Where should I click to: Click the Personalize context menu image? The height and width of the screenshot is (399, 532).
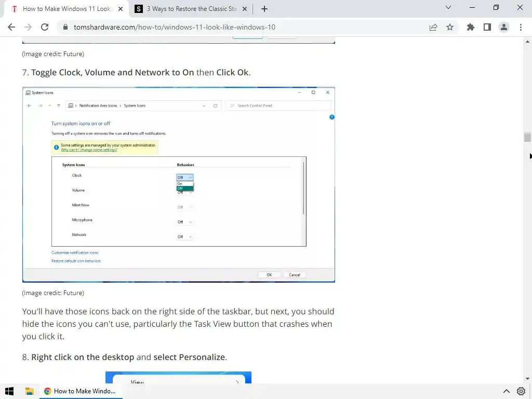tap(179, 377)
